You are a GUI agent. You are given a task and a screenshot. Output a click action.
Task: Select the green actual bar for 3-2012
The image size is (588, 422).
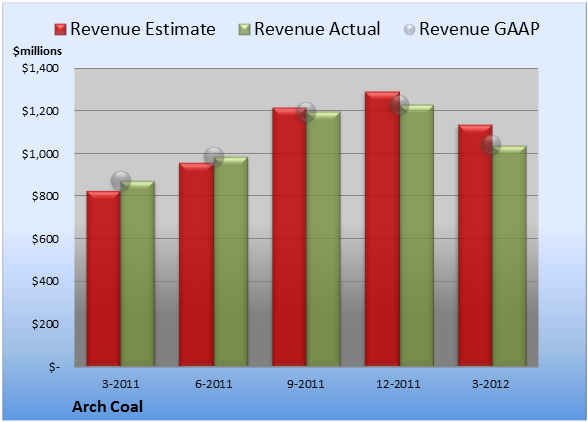pos(509,256)
